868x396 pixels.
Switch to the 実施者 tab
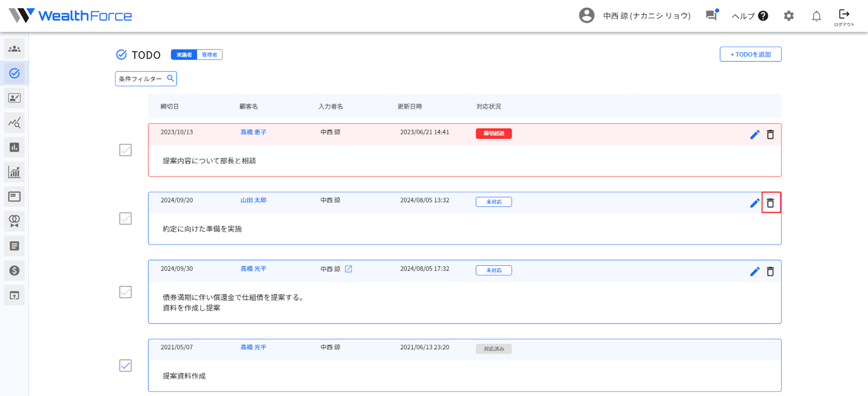click(x=184, y=55)
